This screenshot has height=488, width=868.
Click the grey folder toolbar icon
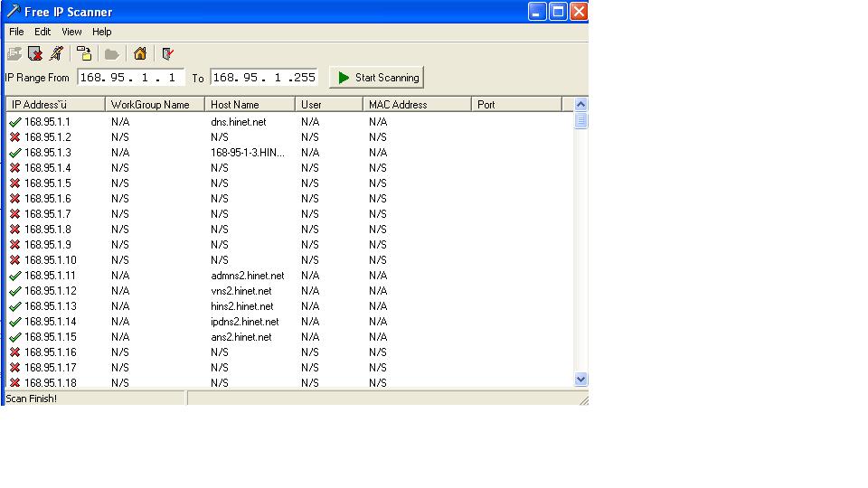click(112, 54)
